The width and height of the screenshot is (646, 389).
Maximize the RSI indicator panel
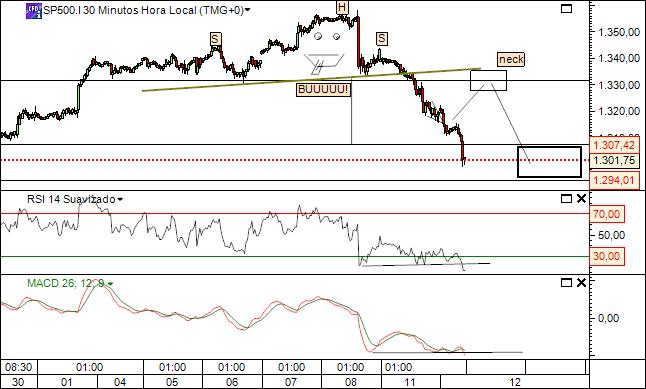tap(566, 199)
